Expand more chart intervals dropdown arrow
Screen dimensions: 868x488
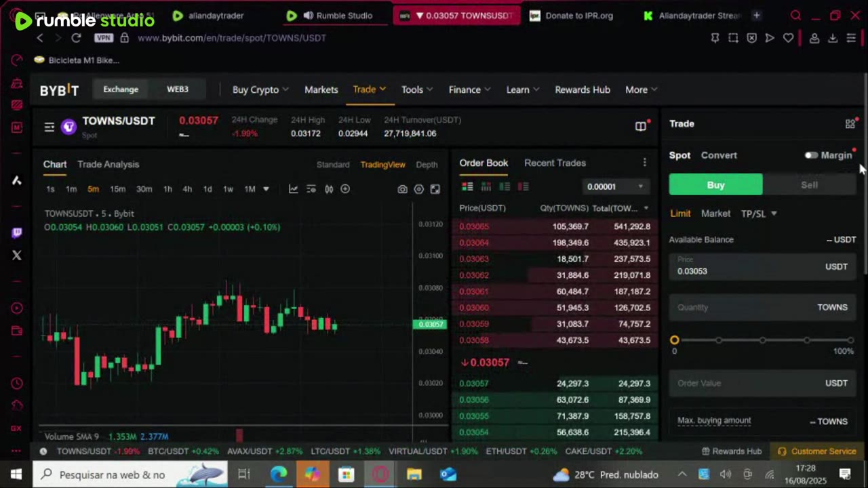click(x=266, y=189)
